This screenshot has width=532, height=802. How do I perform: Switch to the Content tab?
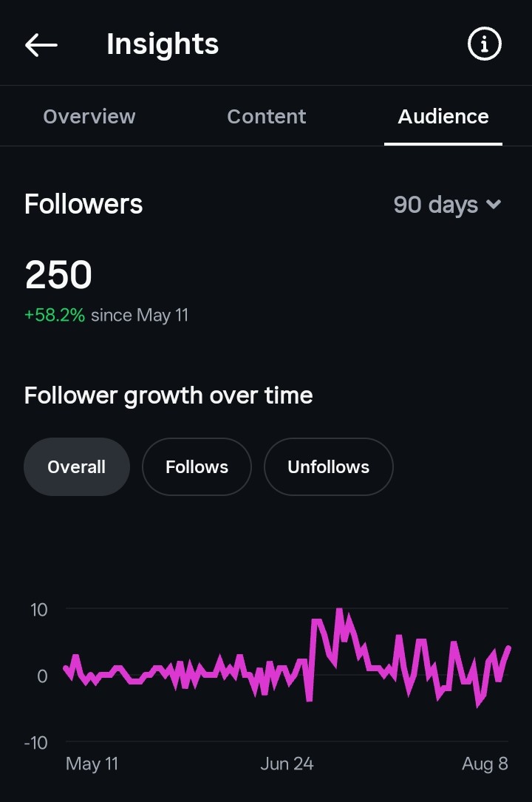(x=266, y=117)
